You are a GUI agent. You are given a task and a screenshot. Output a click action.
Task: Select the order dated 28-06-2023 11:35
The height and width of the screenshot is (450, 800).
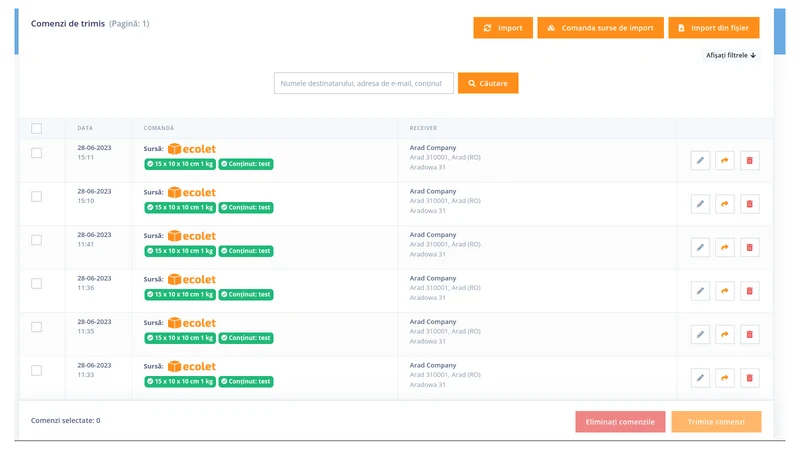point(36,327)
